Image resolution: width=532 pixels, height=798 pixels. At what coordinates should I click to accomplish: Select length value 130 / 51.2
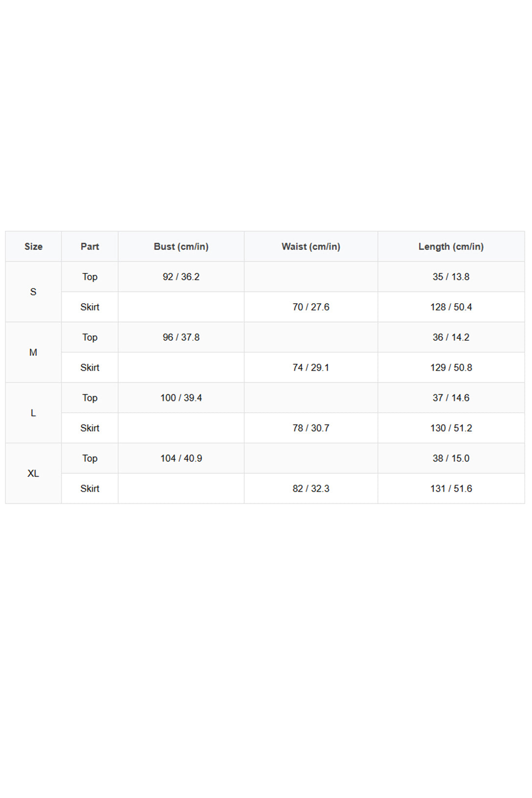point(451,428)
